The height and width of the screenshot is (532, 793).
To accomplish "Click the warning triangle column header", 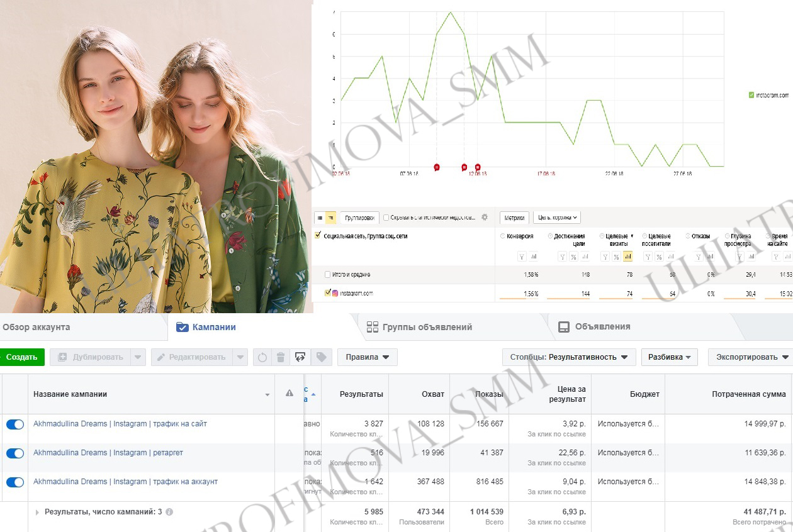I will [x=290, y=394].
